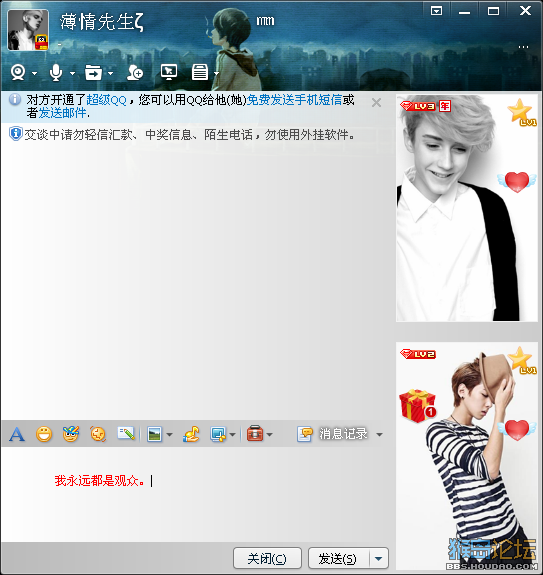The image size is (543, 575).
Task: Launch remote desktop assistance icon
Action: coord(169,72)
